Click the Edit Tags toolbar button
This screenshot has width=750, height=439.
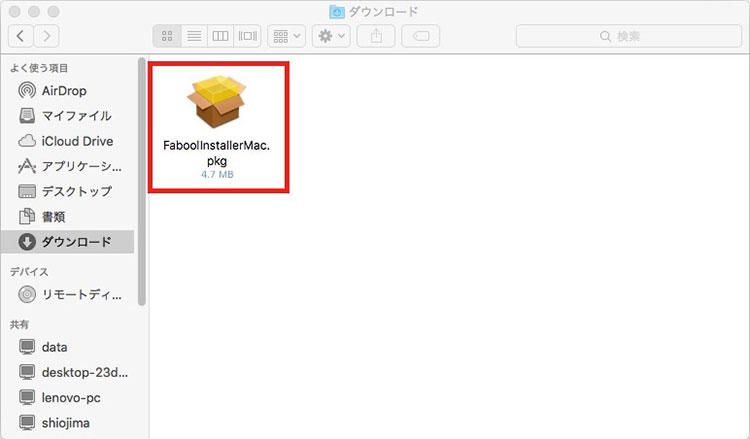coord(420,36)
